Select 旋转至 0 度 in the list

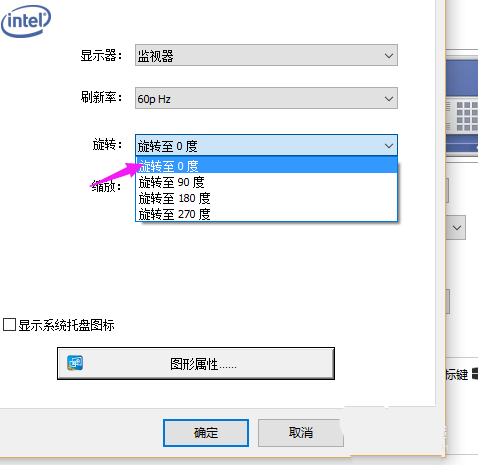coord(267,165)
